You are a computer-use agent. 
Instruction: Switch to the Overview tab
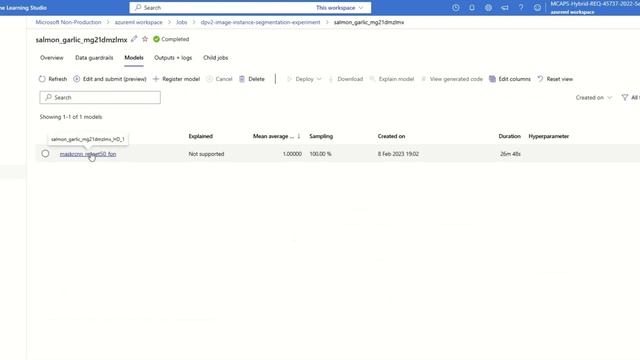pyautogui.click(x=52, y=58)
